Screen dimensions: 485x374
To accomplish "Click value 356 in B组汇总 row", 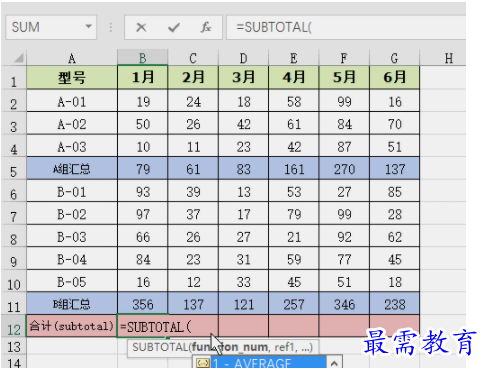I will (x=142, y=304).
